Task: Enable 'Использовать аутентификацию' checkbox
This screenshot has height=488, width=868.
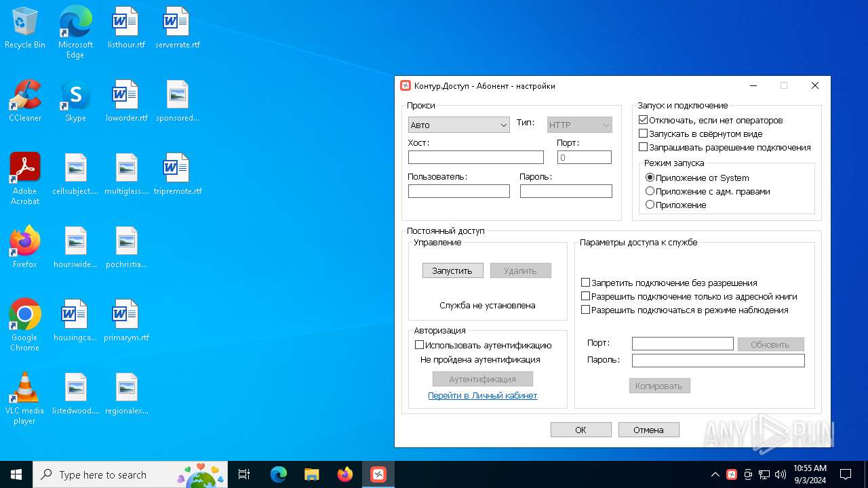Action: [x=419, y=345]
